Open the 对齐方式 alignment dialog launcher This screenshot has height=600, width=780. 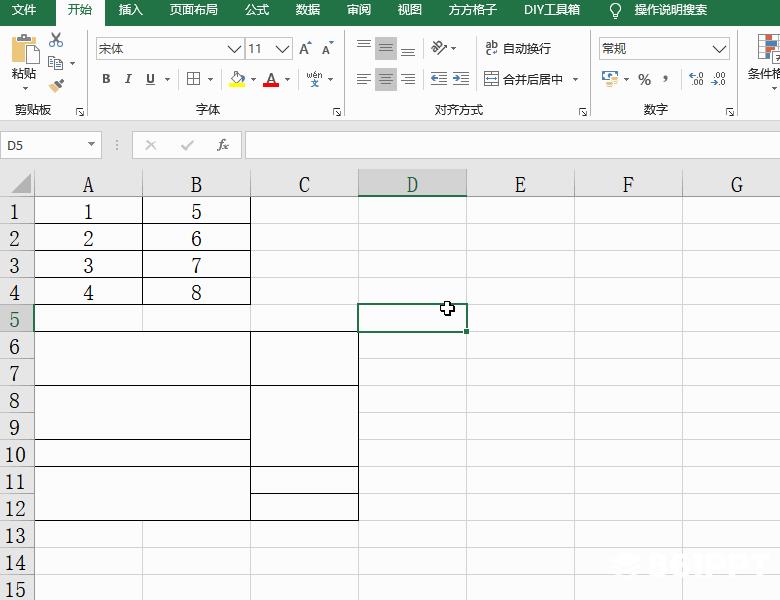click(583, 112)
